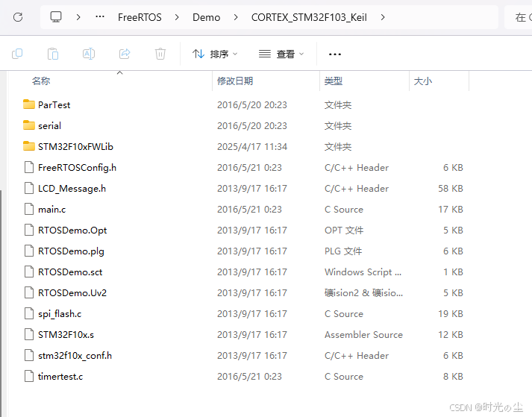Image resolution: width=532 pixels, height=417 pixels.
Task: Click the Assembler Source type cell
Action: pyautogui.click(x=363, y=335)
